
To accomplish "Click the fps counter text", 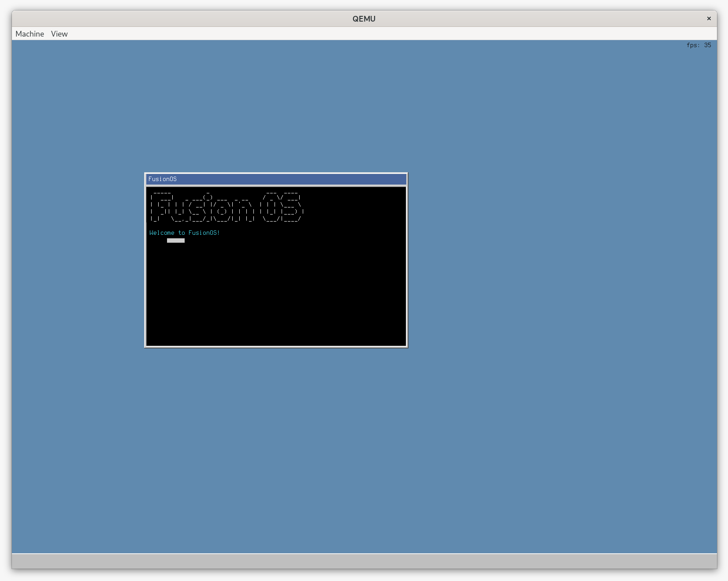I will 698,45.
